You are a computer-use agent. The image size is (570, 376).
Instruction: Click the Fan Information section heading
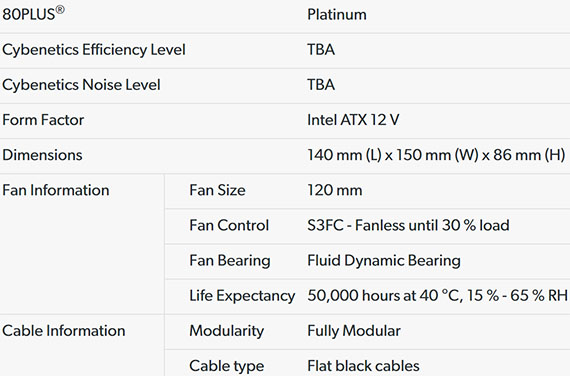[x=56, y=190]
